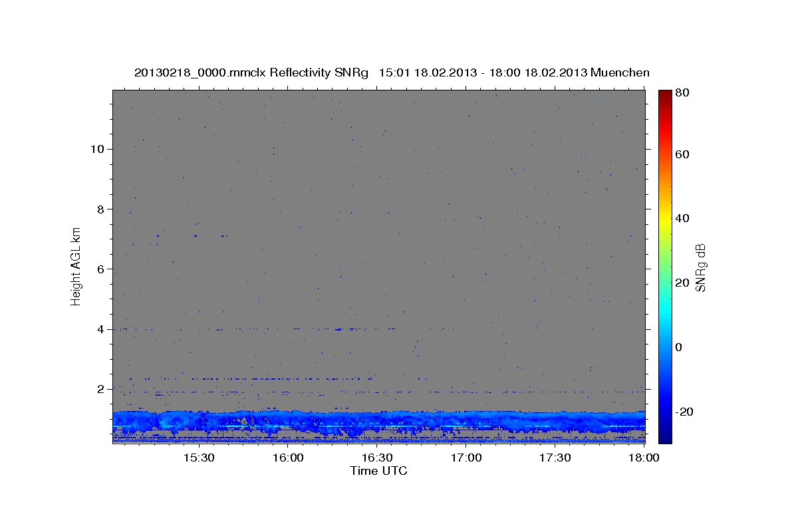The height and width of the screenshot is (532, 798).
Task: Click the height tick label 10
Action: pyautogui.click(x=98, y=149)
